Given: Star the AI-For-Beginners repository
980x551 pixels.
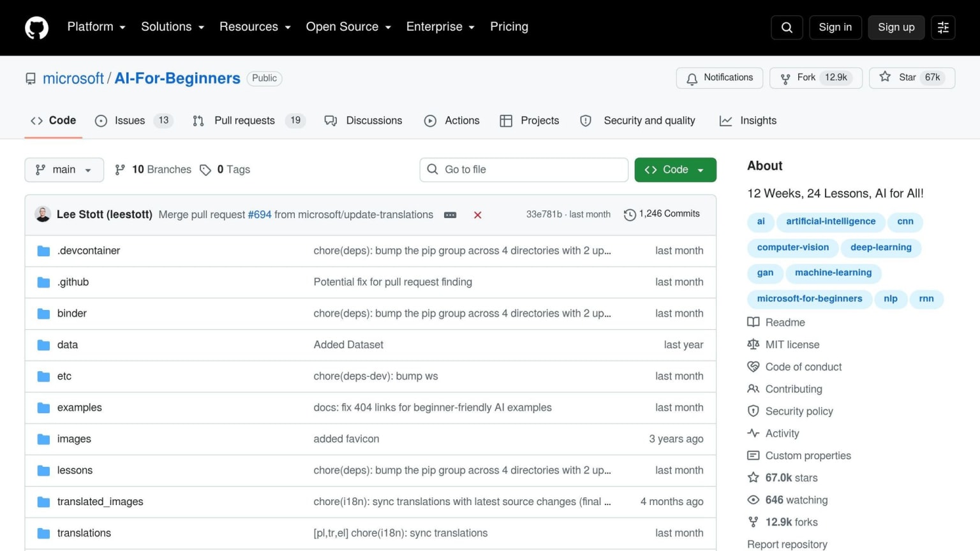Looking at the screenshot, I should tap(912, 78).
